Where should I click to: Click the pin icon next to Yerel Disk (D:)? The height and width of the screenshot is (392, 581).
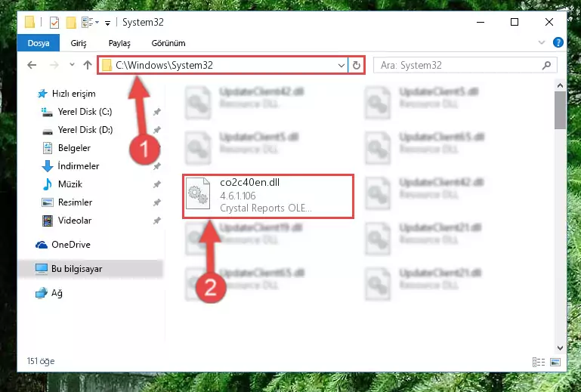[156, 130]
